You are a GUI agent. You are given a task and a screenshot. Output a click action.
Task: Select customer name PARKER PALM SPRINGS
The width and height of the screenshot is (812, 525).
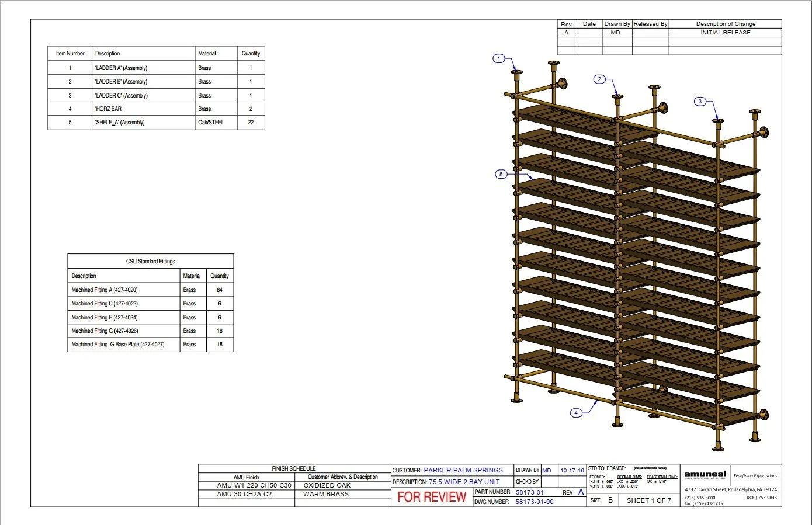tap(463, 470)
